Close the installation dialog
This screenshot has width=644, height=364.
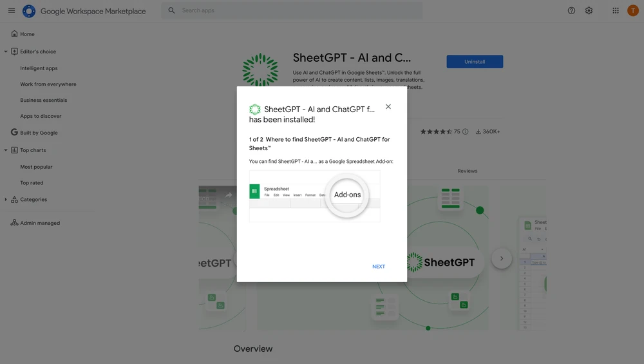(x=388, y=107)
